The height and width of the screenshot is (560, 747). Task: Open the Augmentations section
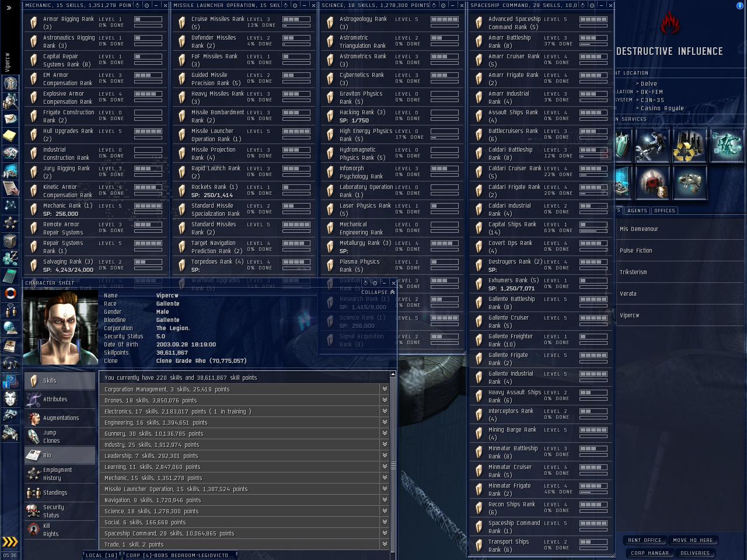[x=60, y=418]
